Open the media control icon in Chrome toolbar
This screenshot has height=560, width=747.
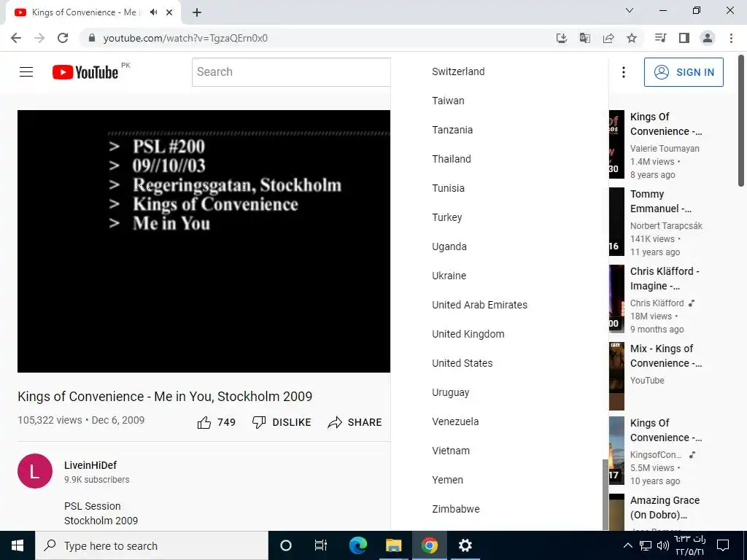coord(660,38)
